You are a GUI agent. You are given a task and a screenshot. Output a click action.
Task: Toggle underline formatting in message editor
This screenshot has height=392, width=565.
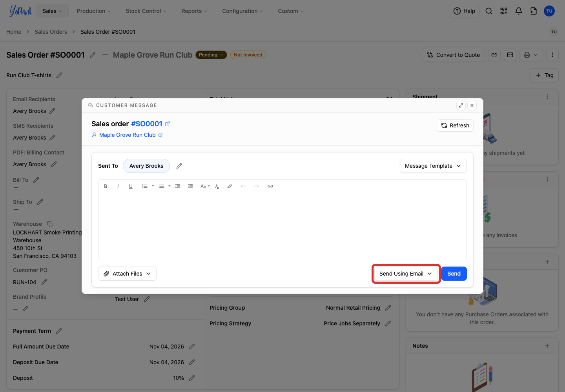[131, 186]
